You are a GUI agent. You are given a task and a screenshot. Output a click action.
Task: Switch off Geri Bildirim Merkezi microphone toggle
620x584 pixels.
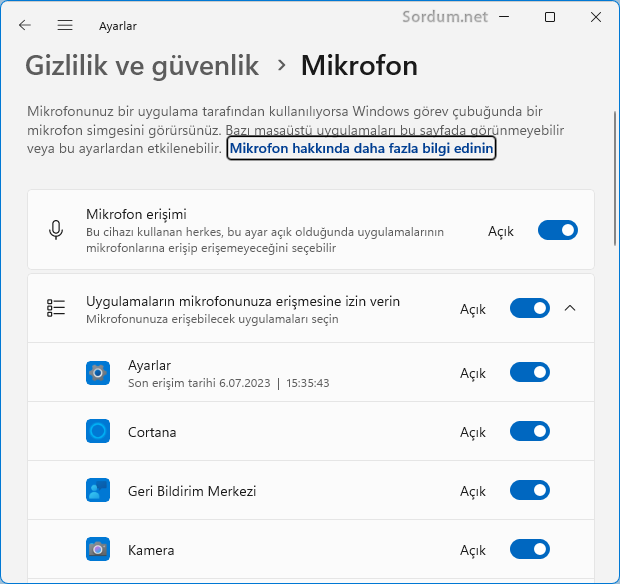pyautogui.click(x=530, y=490)
